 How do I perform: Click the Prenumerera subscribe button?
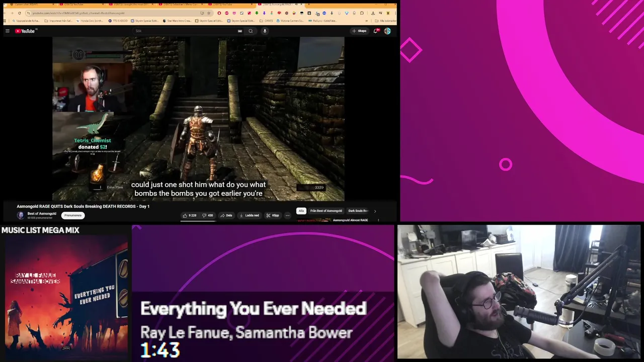click(73, 215)
